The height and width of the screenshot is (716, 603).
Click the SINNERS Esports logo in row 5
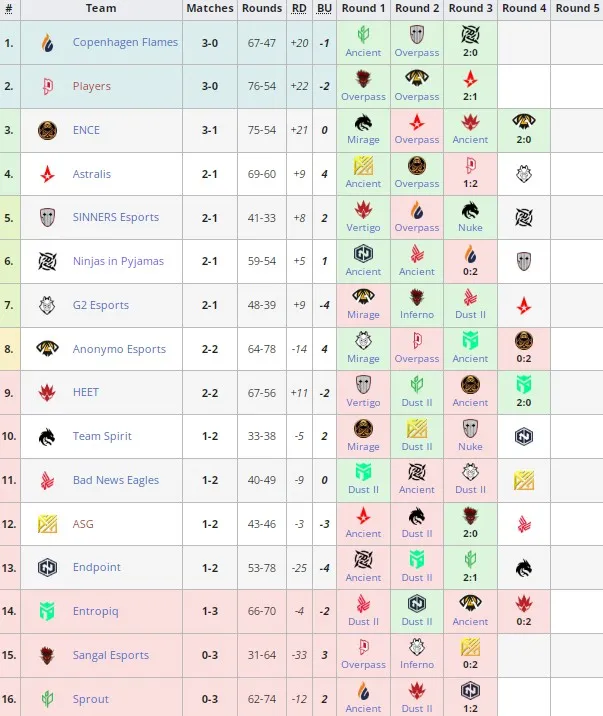point(47,217)
